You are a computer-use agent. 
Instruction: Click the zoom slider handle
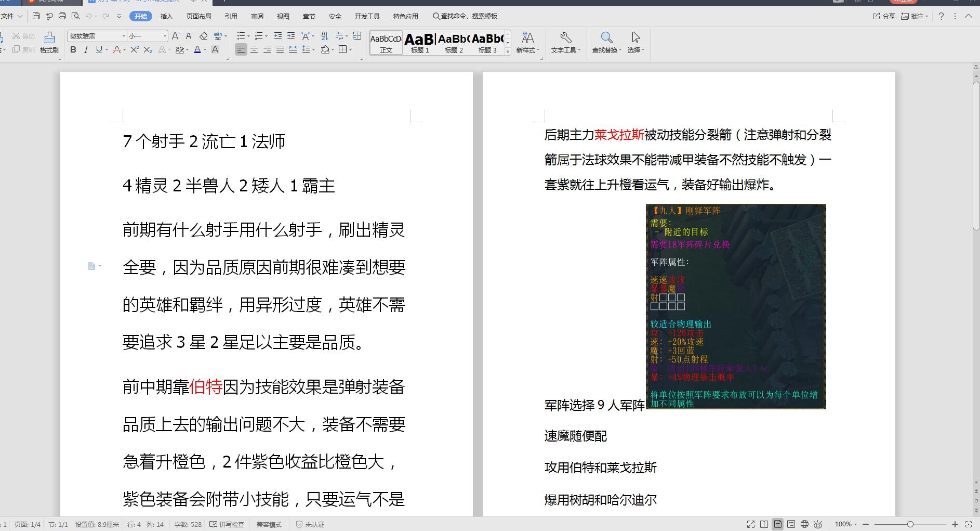910,524
